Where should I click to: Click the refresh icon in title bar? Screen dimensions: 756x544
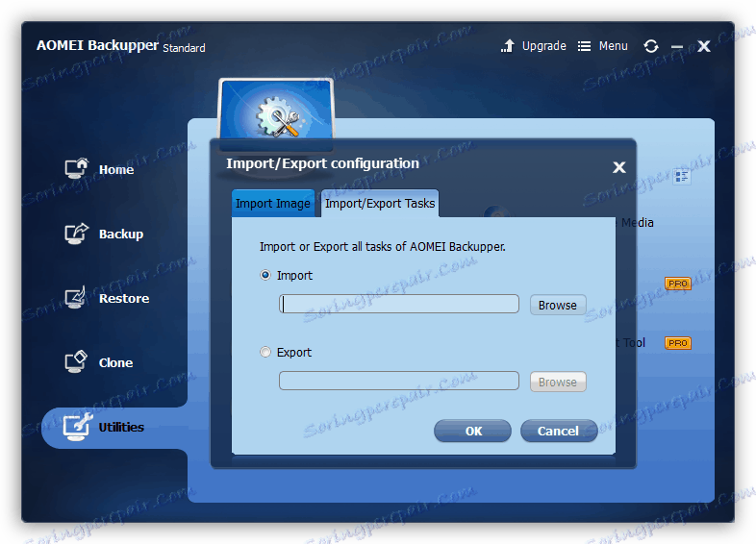651,46
